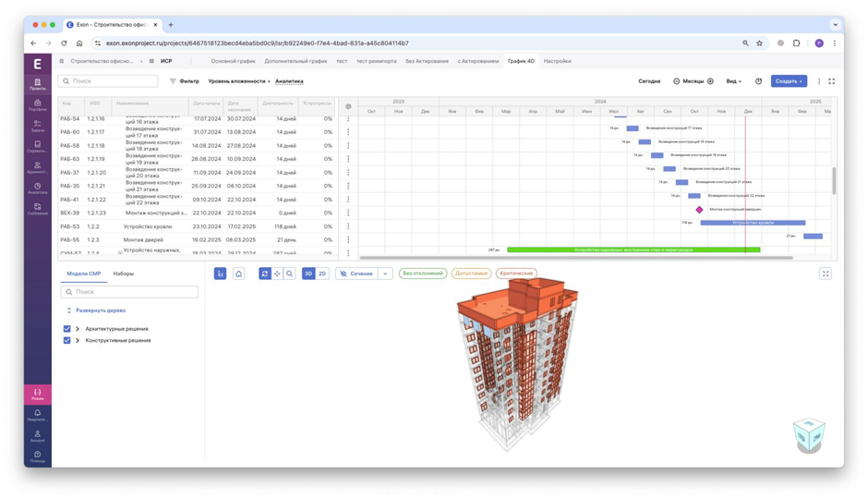Screen dimensions: 868x499
Task: Click the Gantt horizontal scrollbar
Action: 575,258
